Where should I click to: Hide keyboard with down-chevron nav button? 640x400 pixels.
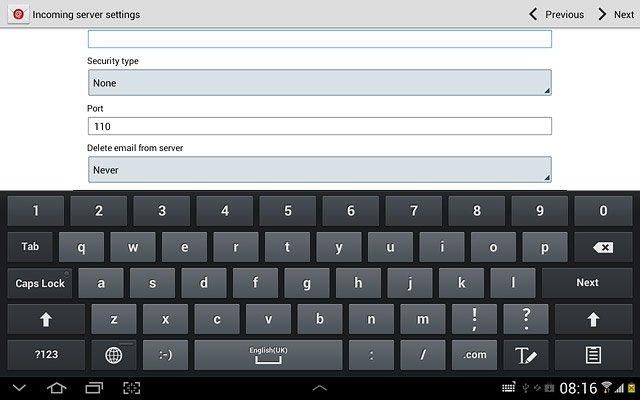tap(19, 388)
